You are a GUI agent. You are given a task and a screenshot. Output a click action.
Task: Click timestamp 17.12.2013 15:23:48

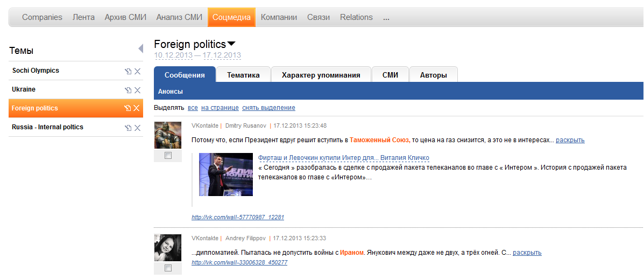(x=300, y=125)
